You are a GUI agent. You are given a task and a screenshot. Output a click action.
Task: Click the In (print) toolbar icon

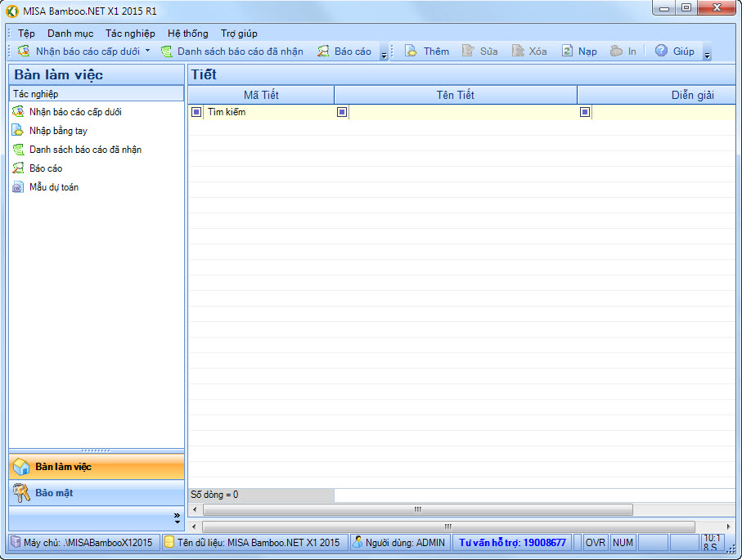(x=616, y=51)
